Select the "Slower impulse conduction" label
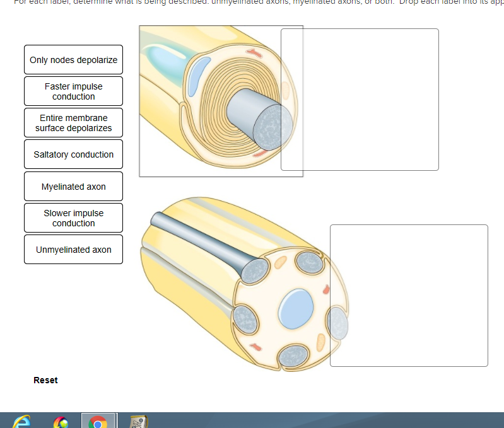This screenshot has width=504, height=428. click(73, 218)
